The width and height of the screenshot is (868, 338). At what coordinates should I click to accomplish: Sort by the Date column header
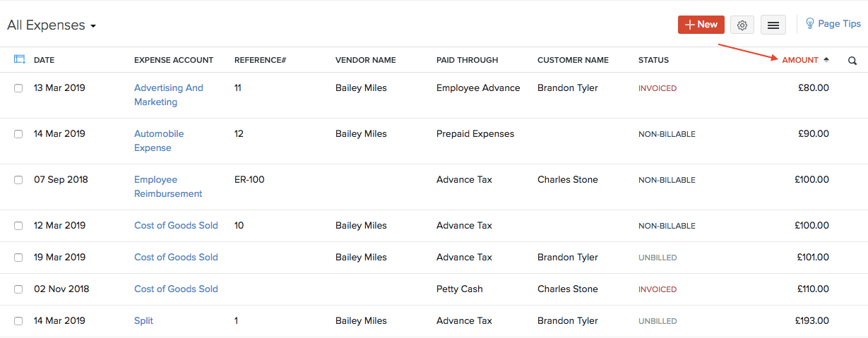(x=44, y=60)
